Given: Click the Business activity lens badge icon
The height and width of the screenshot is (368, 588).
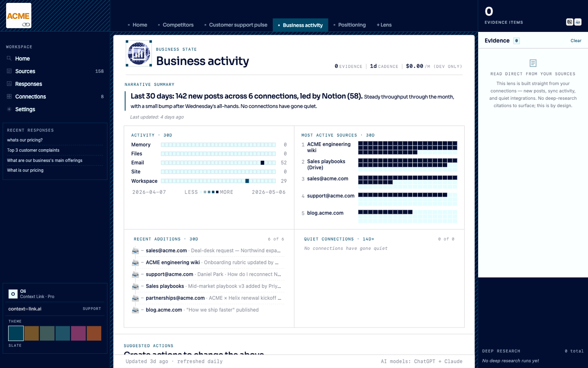Looking at the screenshot, I should point(139,53).
